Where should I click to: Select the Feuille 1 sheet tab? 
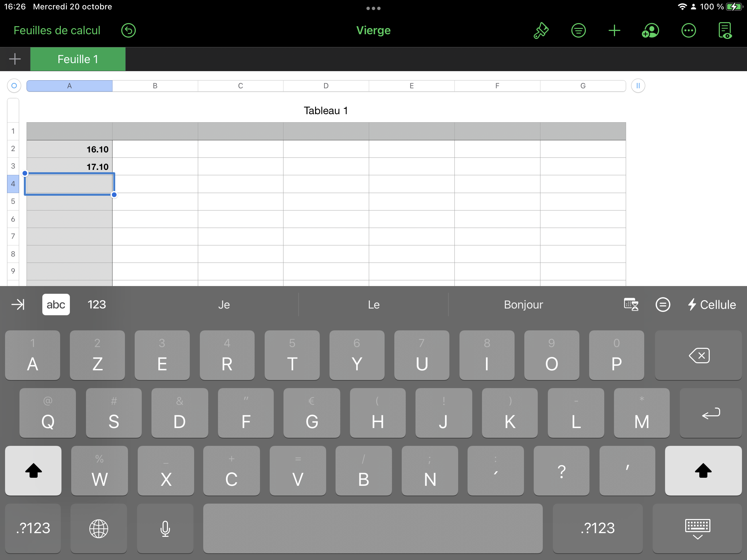pos(78,59)
